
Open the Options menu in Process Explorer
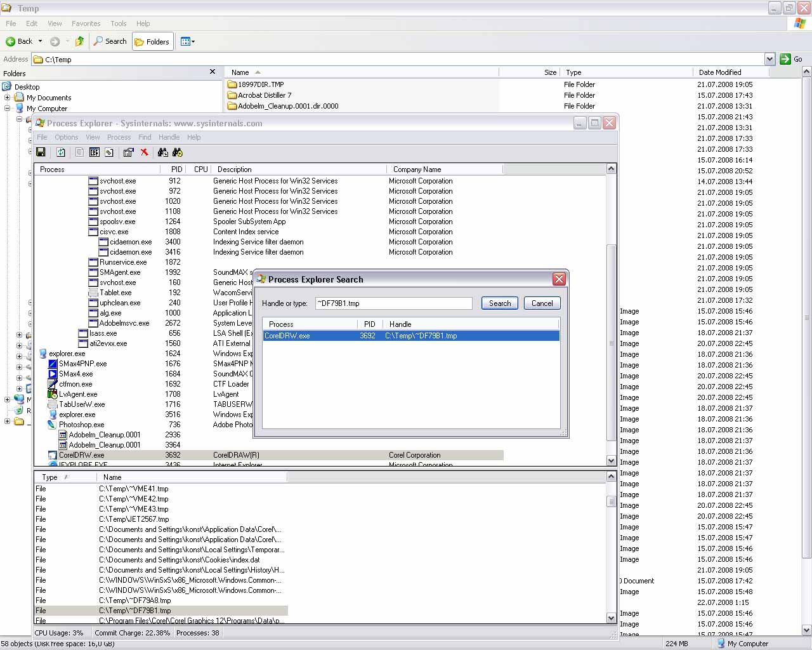66,137
